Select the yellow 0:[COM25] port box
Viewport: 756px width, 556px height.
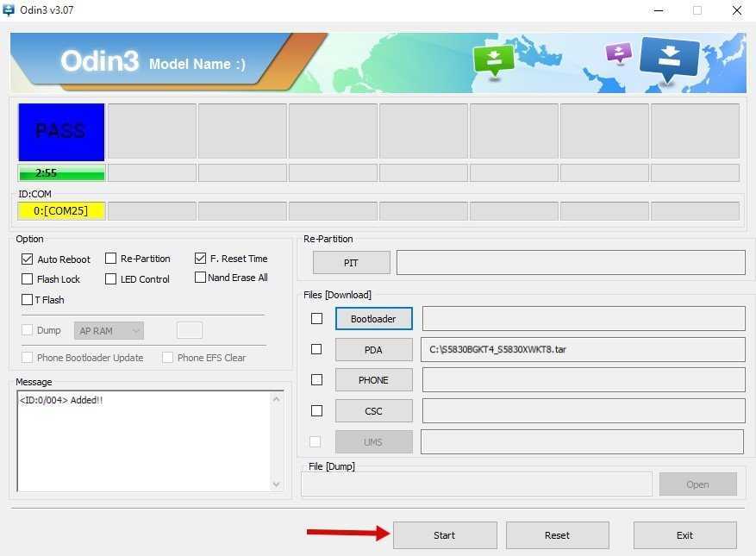(61, 210)
